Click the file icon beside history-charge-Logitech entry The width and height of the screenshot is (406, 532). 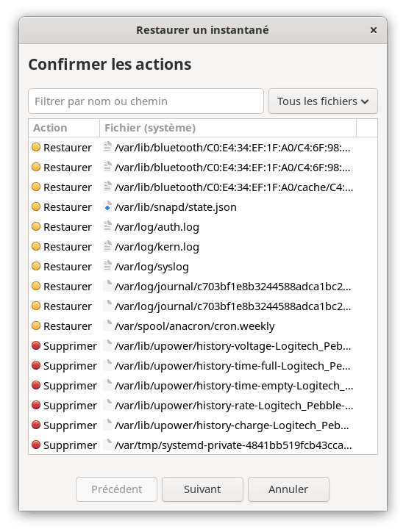click(x=107, y=425)
